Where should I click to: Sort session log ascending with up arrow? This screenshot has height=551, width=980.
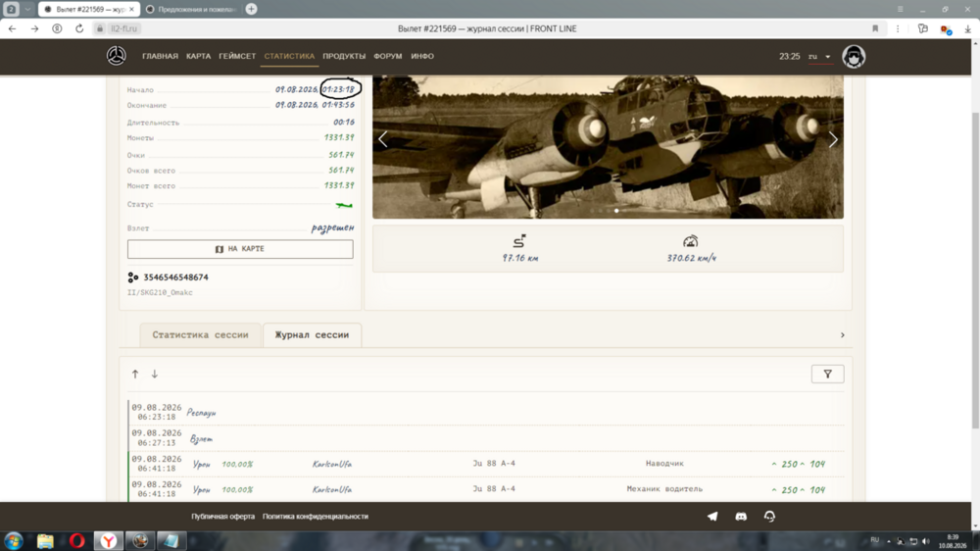(x=135, y=374)
